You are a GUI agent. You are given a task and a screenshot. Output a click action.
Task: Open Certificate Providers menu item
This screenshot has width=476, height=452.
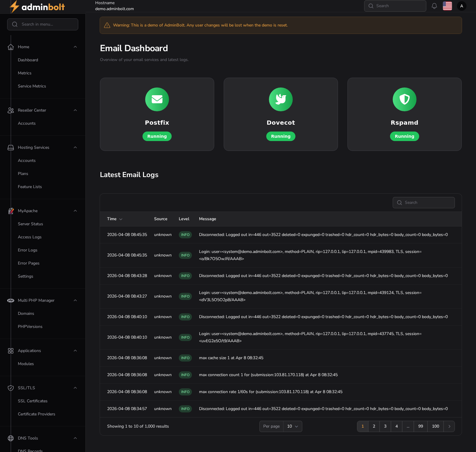pyautogui.click(x=37, y=414)
